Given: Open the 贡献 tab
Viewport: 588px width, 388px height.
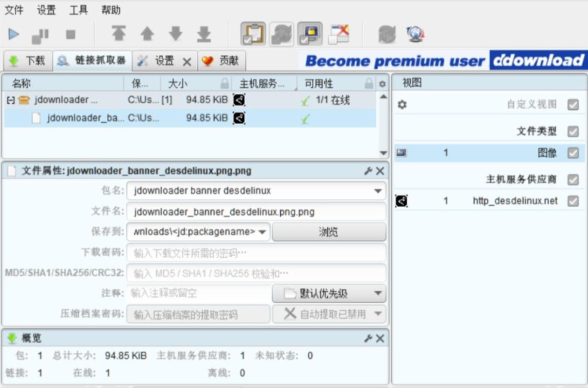Looking at the screenshot, I should pyautogui.click(x=221, y=61).
